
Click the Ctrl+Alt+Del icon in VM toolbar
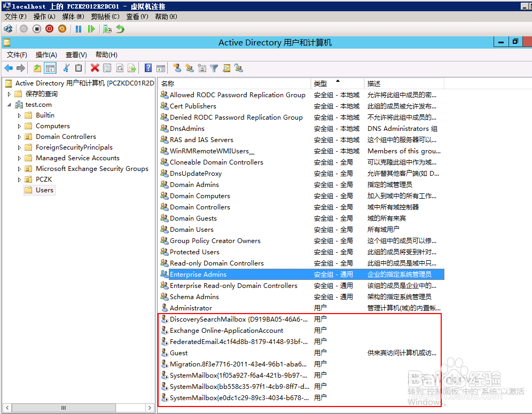(8, 29)
